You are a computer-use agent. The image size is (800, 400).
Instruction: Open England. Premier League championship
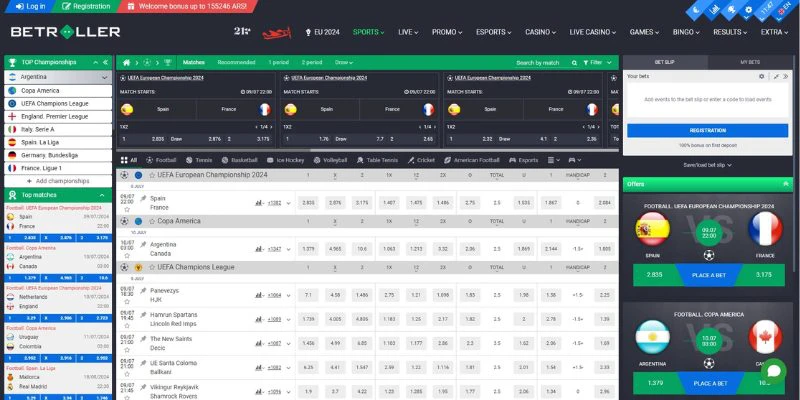coord(58,116)
